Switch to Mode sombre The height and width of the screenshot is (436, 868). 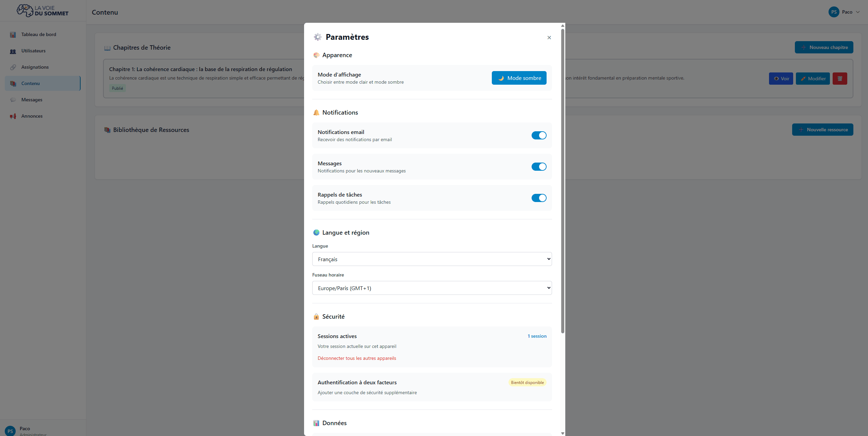point(519,78)
